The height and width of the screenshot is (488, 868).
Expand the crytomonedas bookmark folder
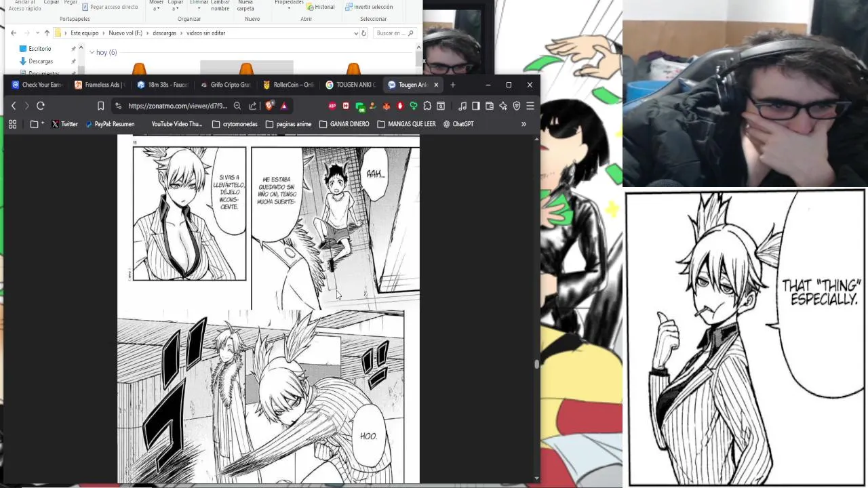(x=235, y=124)
